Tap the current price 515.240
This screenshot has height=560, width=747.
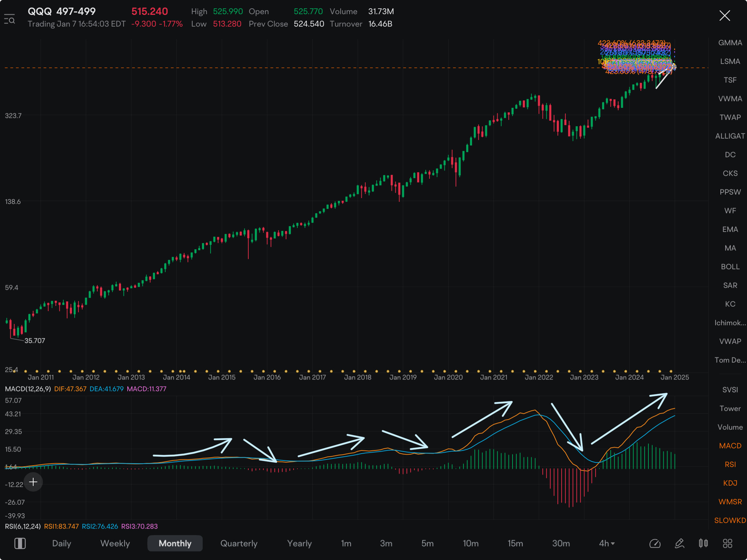pos(150,11)
